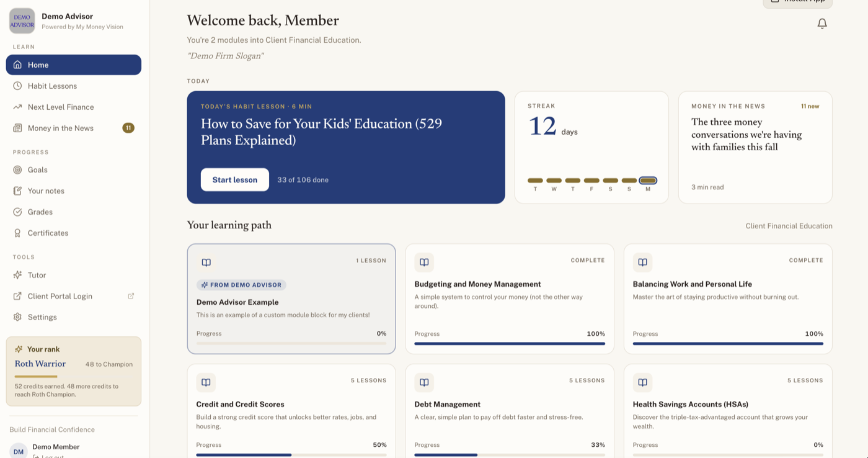Click the Grades checkmark circle icon
The height and width of the screenshot is (458, 868).
tap(17, 212)
